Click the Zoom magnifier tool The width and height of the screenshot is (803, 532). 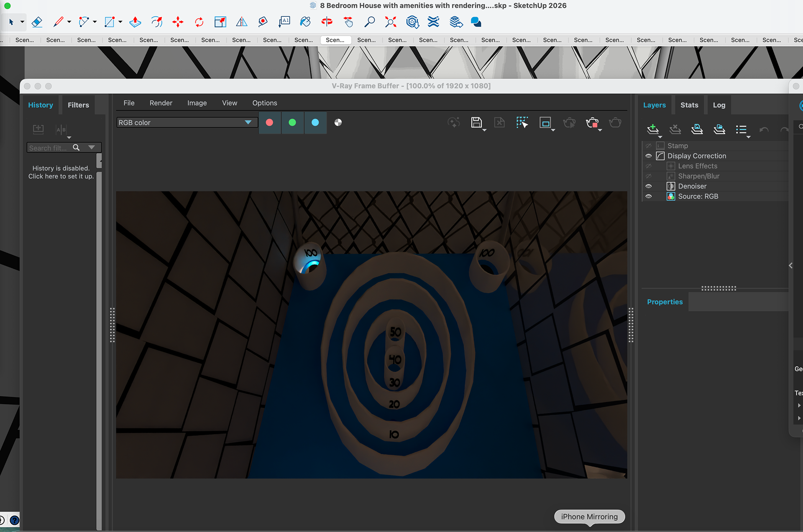(x=369, y=22)
